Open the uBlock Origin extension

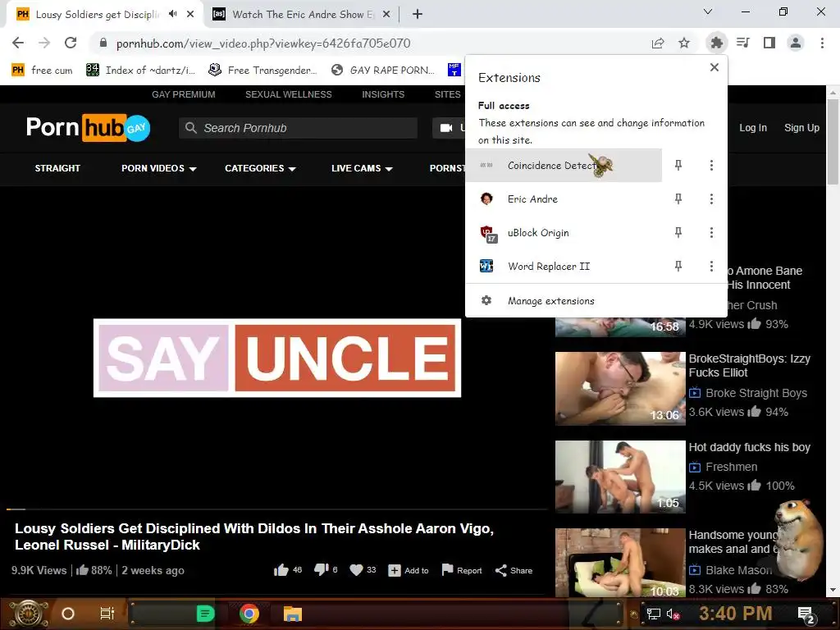564,233
